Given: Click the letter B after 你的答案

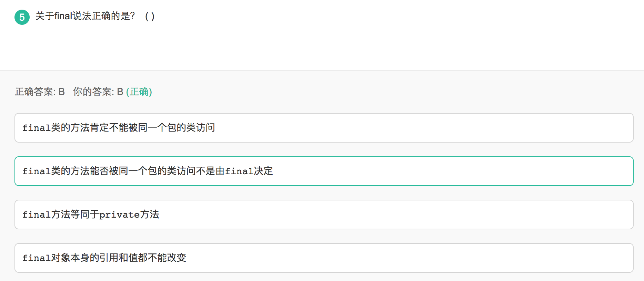Looking at the screenshot, I should 120,92.
